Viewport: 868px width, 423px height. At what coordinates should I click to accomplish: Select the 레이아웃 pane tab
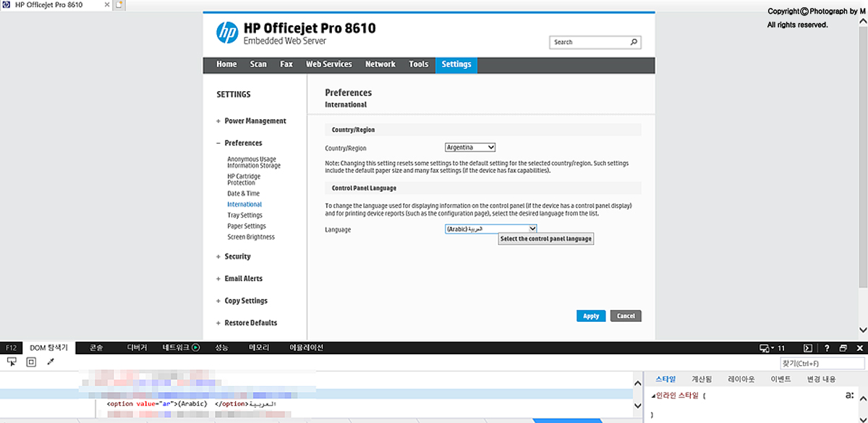point(741,379)
